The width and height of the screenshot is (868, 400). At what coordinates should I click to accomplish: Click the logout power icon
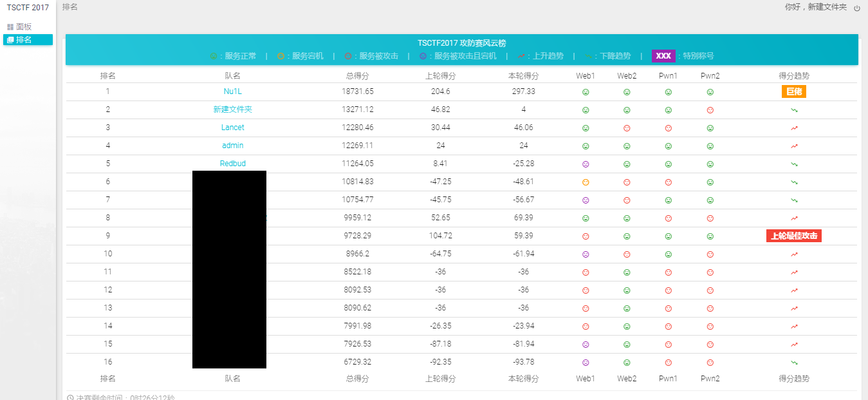pyautogui.click(x=856, y=8)
